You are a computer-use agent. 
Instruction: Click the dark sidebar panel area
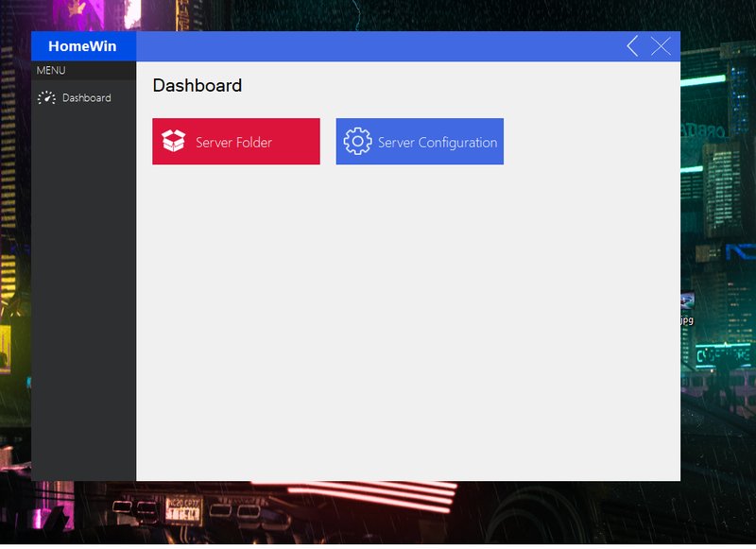click(x=83, y=283)
